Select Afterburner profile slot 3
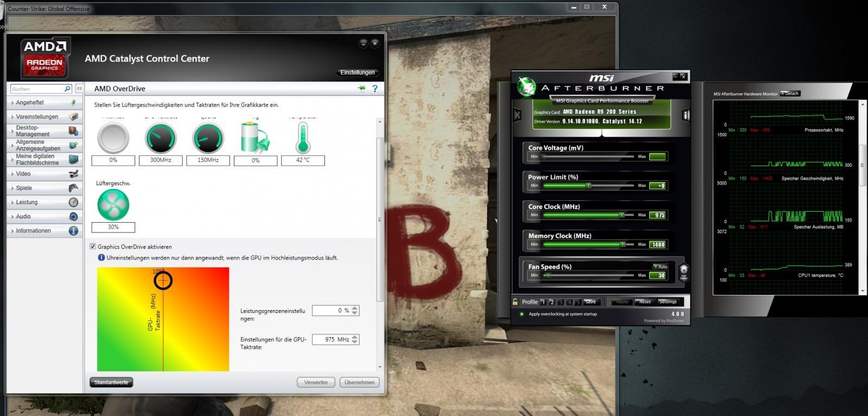This screenshot has height=416, width=868. [560, 302]
